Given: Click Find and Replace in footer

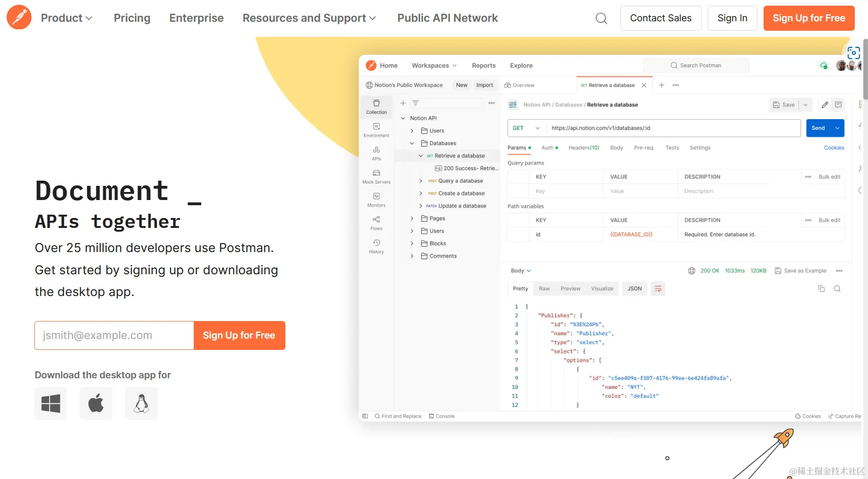Looking at the screenshot, I should pos(398,416).
